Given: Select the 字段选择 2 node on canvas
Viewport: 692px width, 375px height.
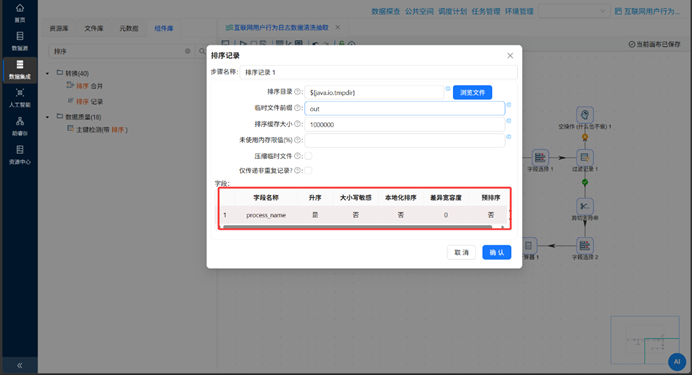Looking at the screenshot, I should (585, 245).
